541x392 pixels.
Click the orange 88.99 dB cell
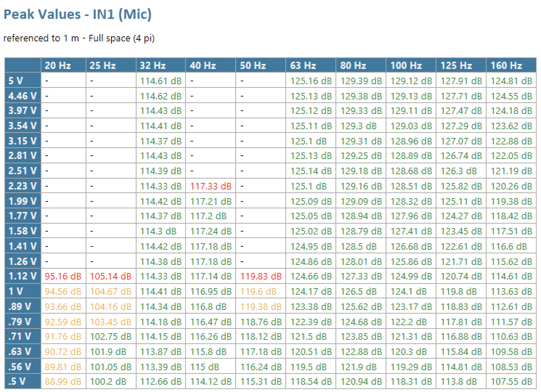point(64,382)
